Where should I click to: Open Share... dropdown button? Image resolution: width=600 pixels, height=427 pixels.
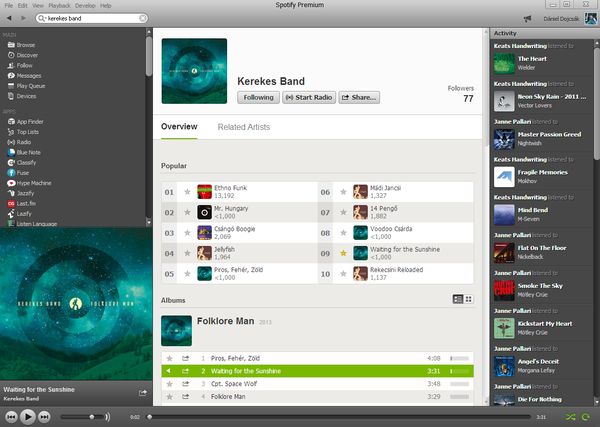click(359, 97)
